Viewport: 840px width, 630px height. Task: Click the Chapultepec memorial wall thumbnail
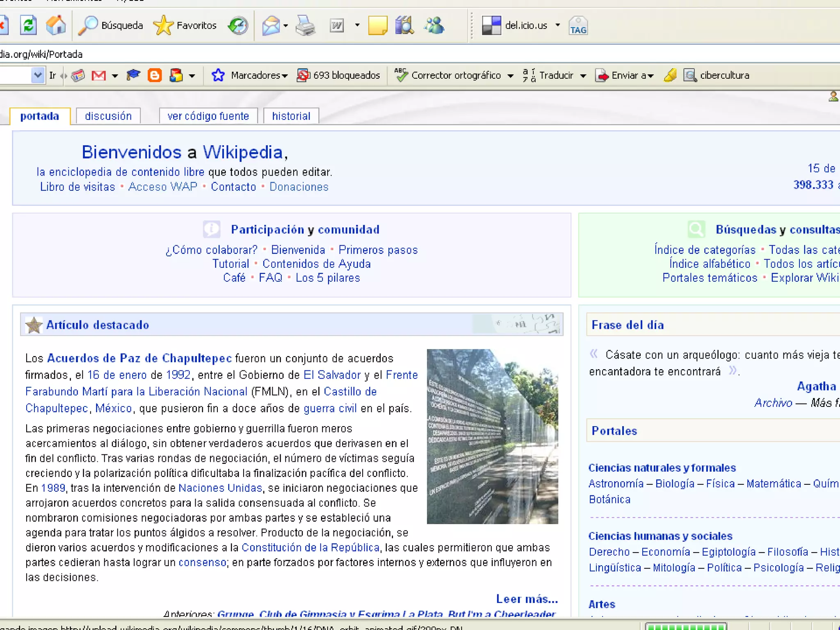click(492, 436)
